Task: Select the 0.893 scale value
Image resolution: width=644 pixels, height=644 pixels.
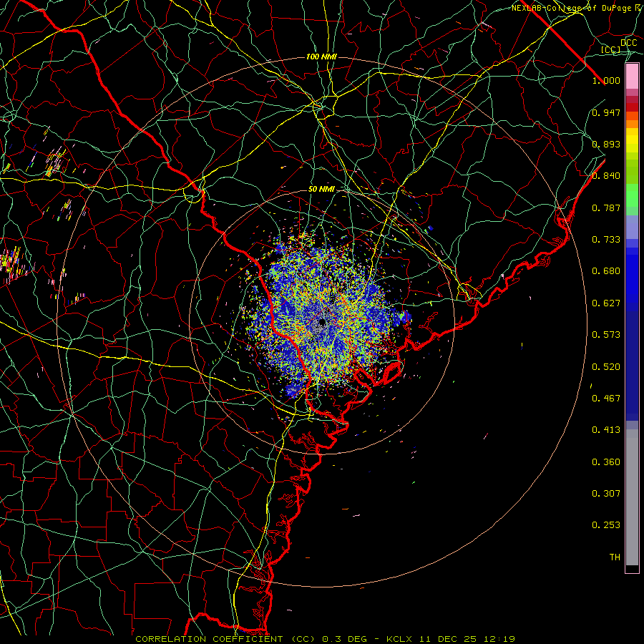Action: point(606,144)
